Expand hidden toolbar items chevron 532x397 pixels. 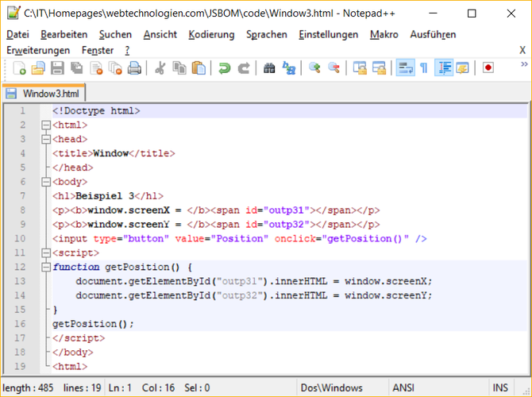(524, 64)
